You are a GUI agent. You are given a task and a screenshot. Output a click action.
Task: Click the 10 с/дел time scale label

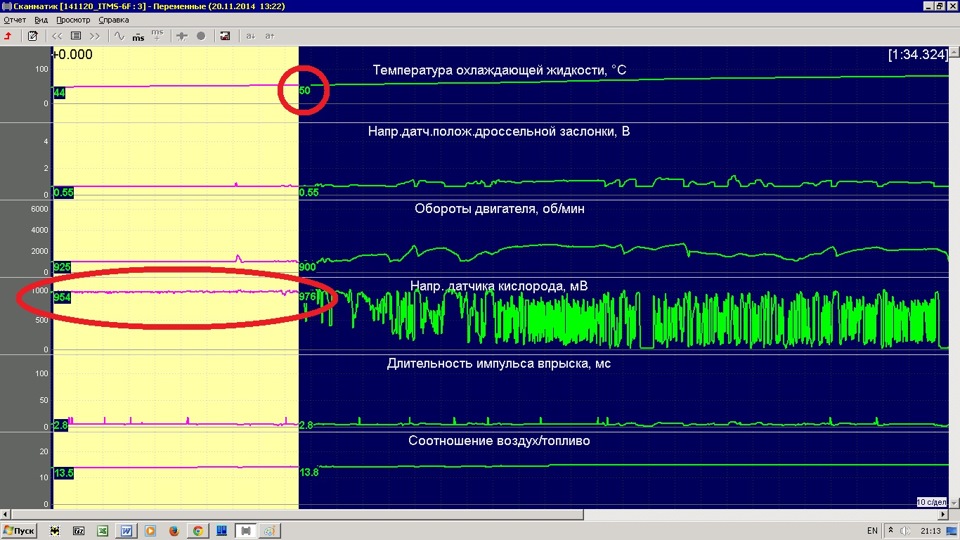click(x=931, y=502)
